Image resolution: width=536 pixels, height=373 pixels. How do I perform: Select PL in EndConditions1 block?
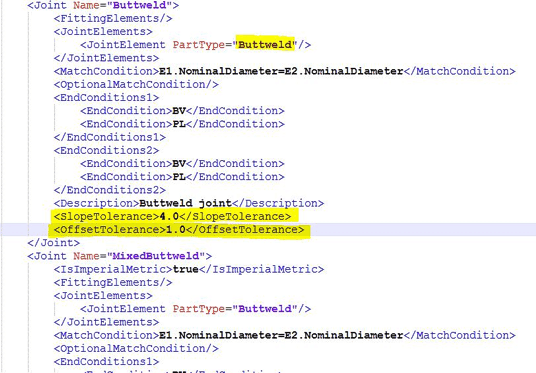point(179,124)
